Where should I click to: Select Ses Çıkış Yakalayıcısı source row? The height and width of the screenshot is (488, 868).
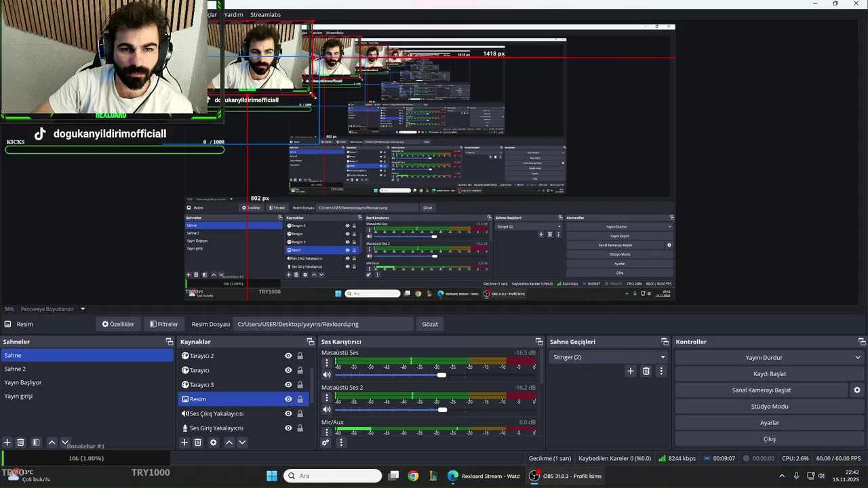pyautogui.click(x=244, y=413)
